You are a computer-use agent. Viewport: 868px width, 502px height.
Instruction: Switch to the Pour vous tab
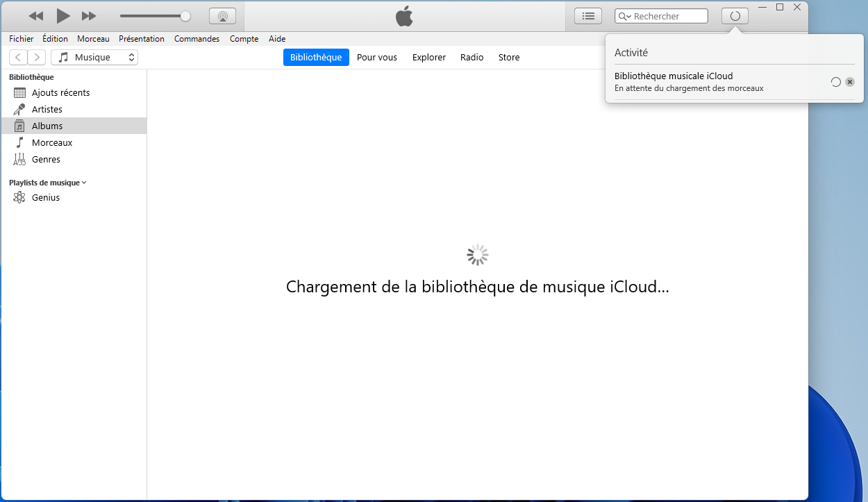(x=377, y=58)
